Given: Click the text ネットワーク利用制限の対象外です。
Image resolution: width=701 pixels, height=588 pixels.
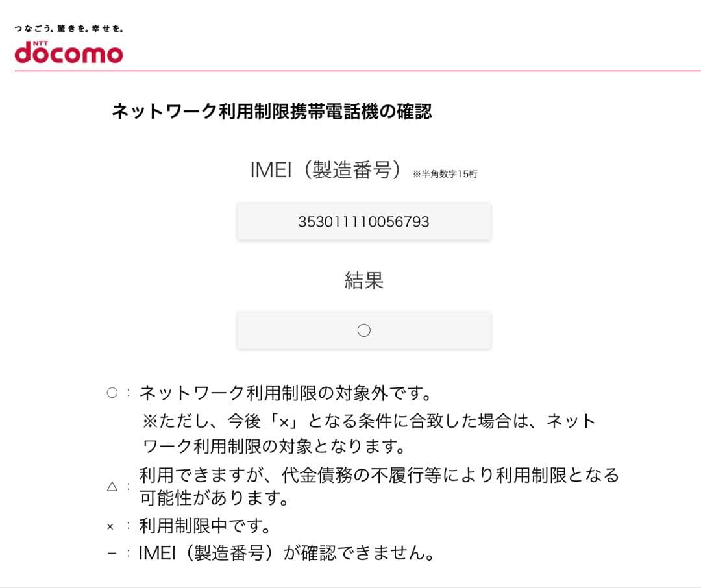Looking at the screenshot, I should [286, 393].
